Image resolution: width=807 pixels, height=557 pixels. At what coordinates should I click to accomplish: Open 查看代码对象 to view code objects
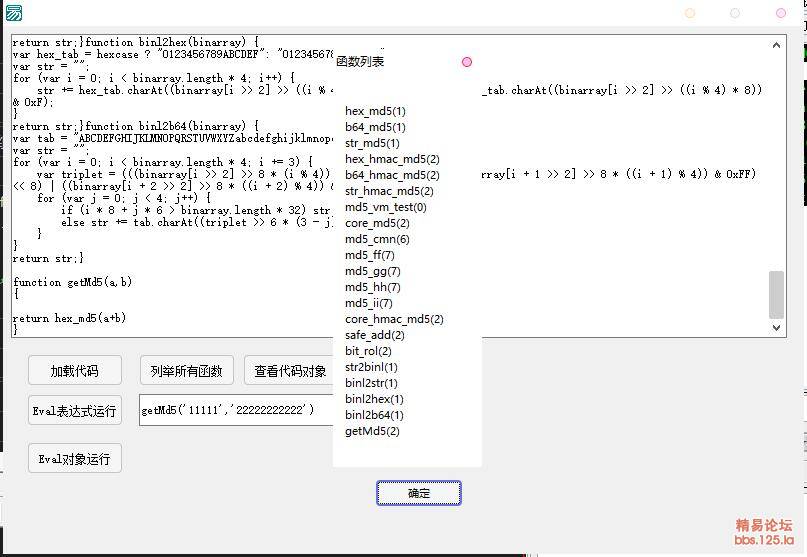point(289,371)
